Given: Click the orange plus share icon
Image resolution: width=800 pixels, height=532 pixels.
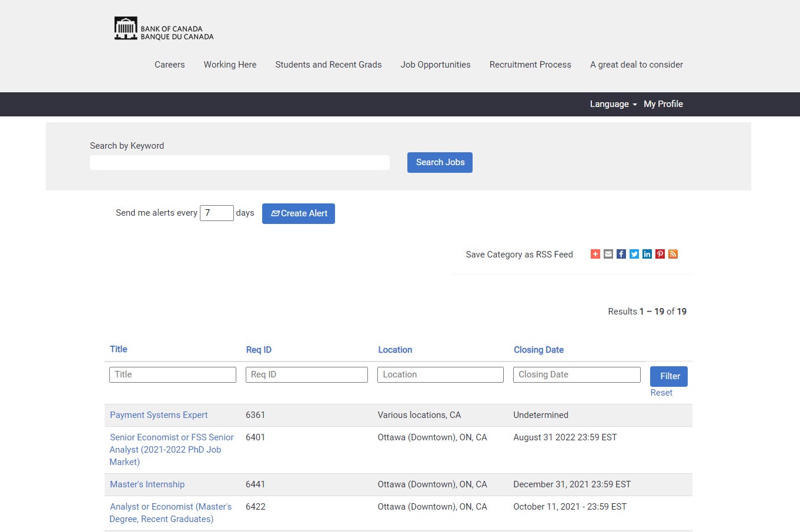Looking at the screenshot, I should pos(595,254).
